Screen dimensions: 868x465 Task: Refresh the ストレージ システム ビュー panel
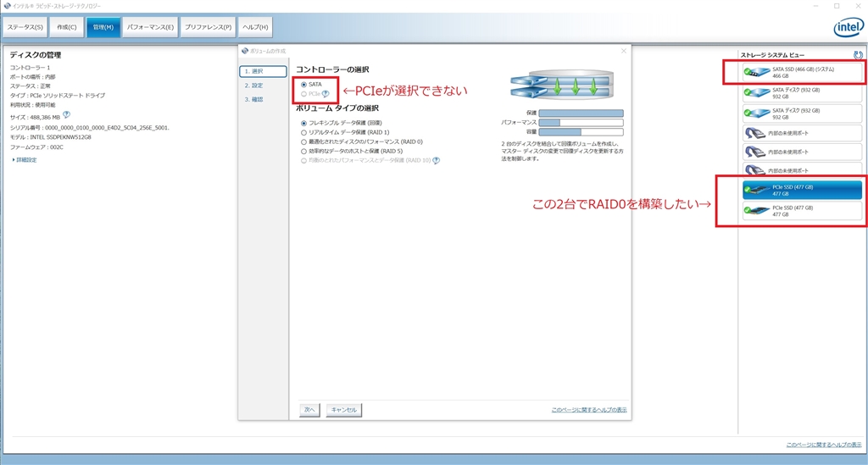click(858, 55)
